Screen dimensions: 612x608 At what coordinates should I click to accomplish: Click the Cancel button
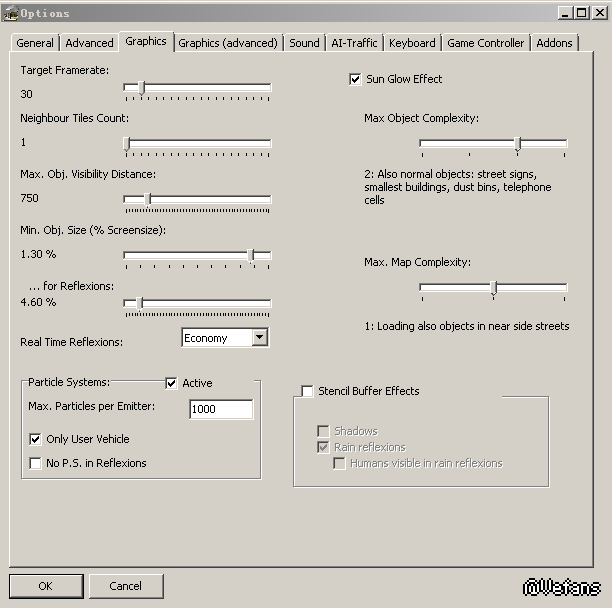pyautogui.click(x=126, y=586)
